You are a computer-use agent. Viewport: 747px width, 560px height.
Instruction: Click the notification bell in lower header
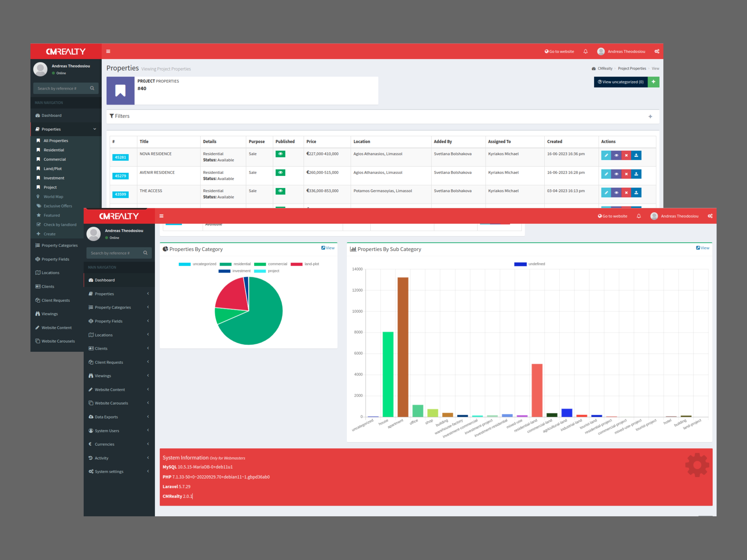[x=639, y=216]
